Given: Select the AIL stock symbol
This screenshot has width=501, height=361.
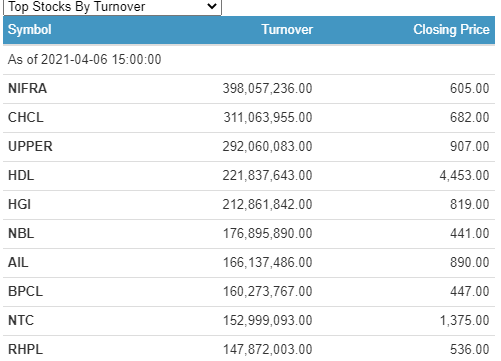Looking at the screenshot, I should click(x=18, y=262).
